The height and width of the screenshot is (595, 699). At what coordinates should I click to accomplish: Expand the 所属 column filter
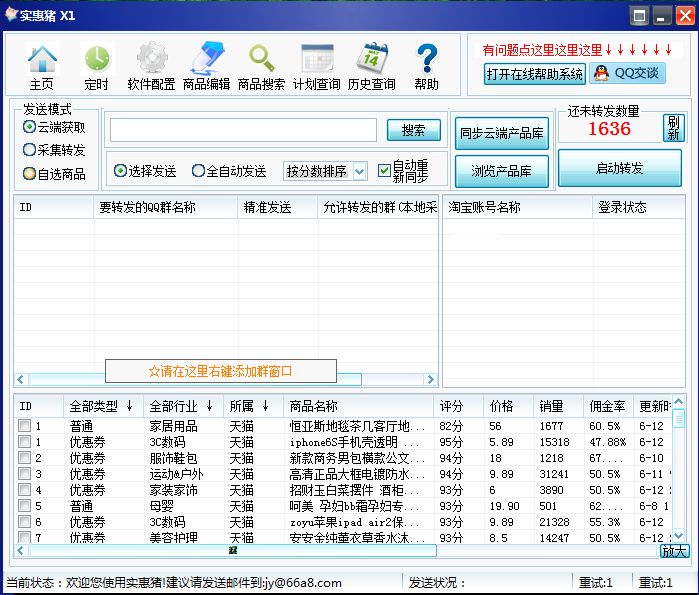point(266,406)
